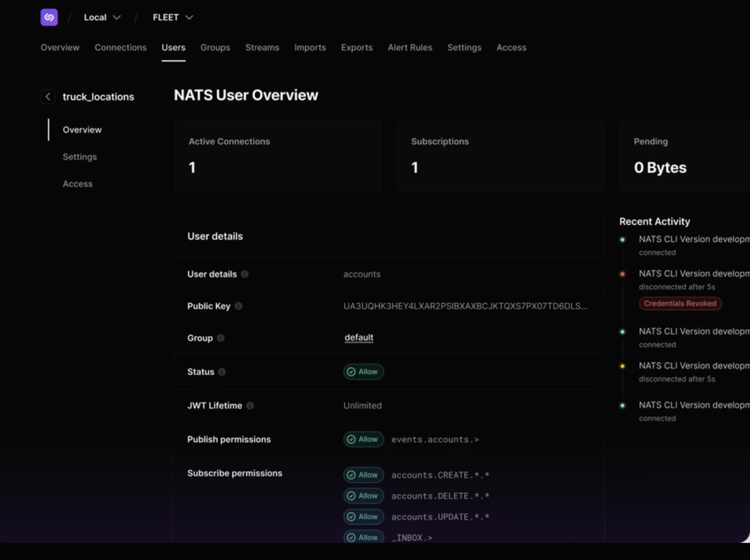Switch to the Connections tab
Viewport: 750px width, 560px height.
pos(121,47)
